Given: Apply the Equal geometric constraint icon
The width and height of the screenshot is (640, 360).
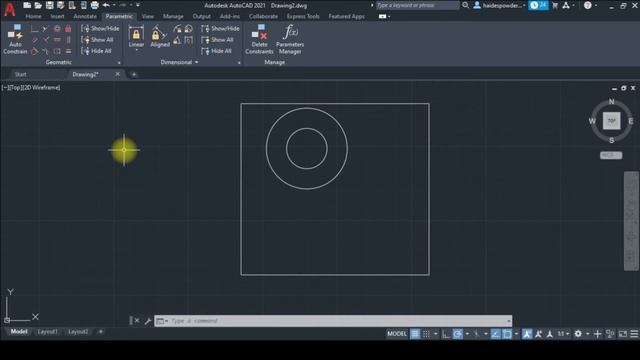Looking at the screenshot, I should point(68,51).
